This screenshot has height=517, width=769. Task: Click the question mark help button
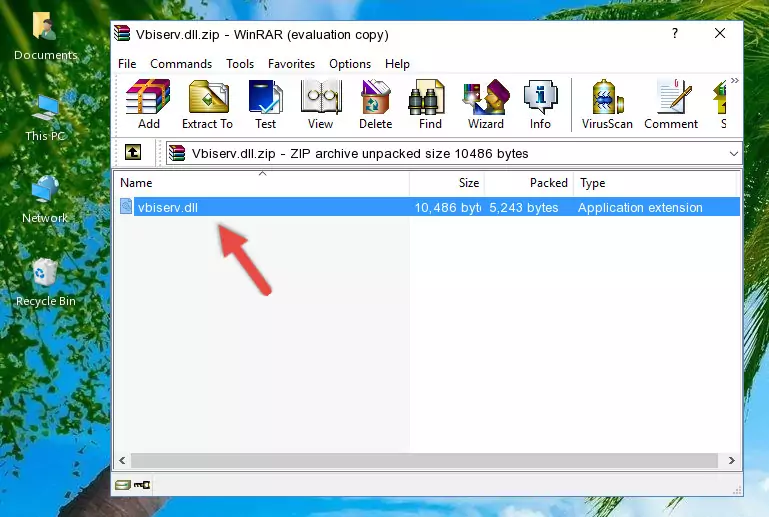tap(675, 33)
